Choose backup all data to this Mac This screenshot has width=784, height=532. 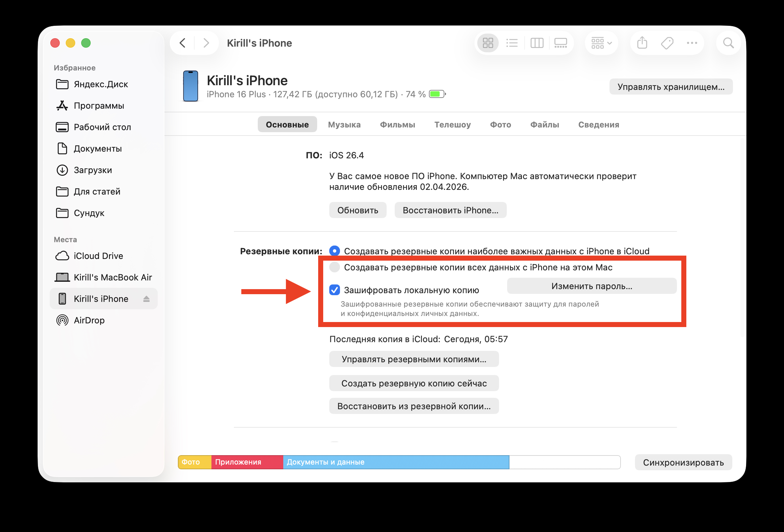tap(334, 267)
